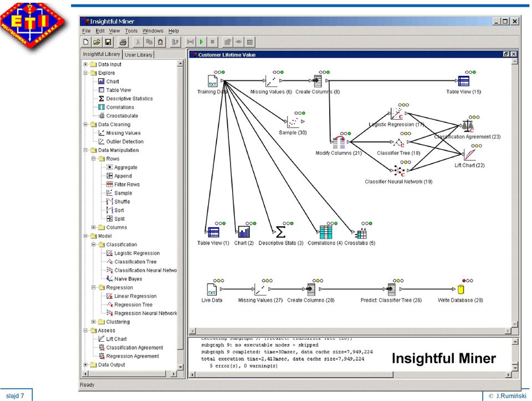The height and width of the screenshot is (401, 532).
Task: Click the Aggregate item in Rows folder
Action: tap(126, 167)
